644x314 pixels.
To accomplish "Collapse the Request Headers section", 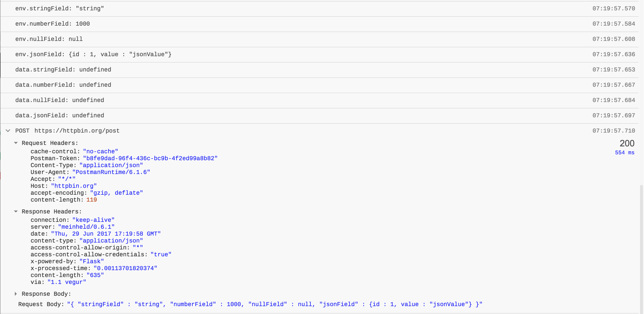I will pos(16,143).
